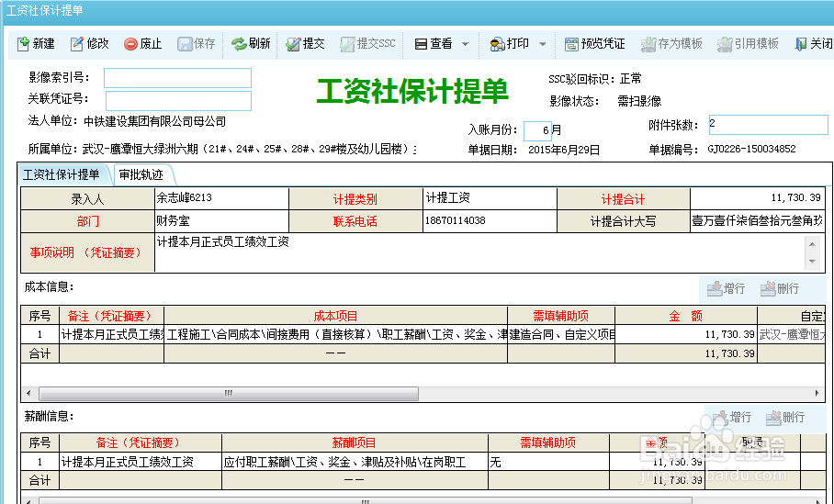Click the 法人单位 value 中铁建设集团有限公司母公司
834x504 pixels.
[155, 122]
